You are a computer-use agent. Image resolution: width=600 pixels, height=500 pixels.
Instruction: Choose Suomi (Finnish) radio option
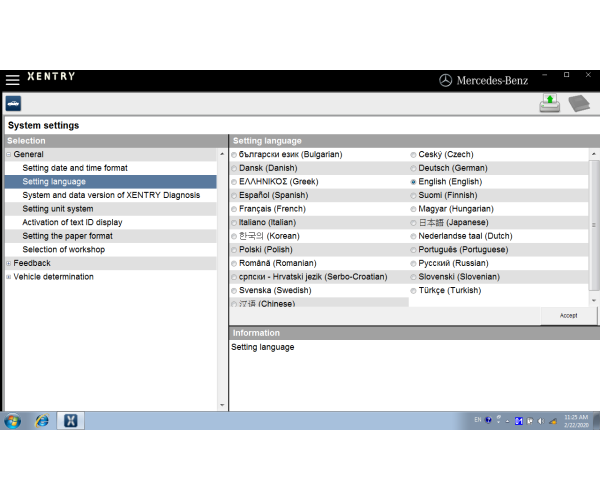(x=413, y=196)
